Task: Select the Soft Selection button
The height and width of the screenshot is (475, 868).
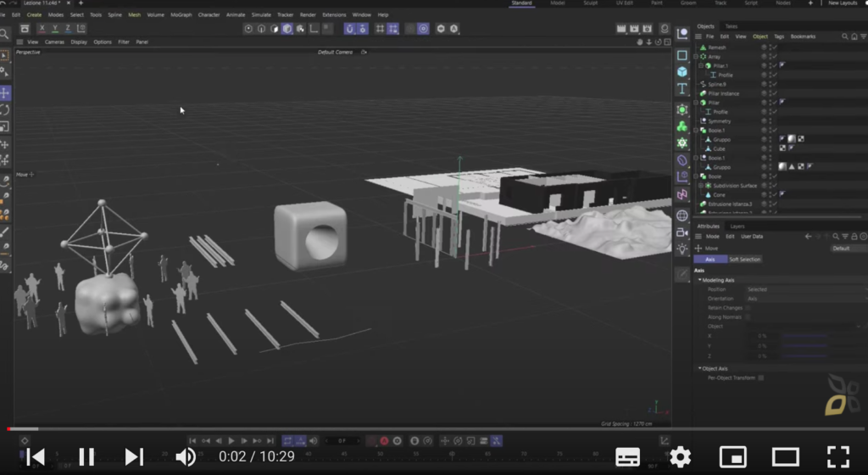Action: point(744,259)
